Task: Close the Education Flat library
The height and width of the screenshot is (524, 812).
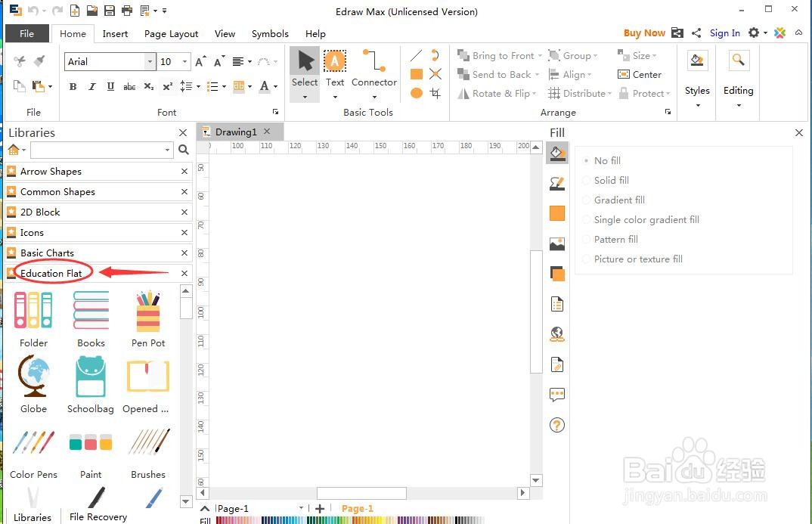Action: coord(184,273)
